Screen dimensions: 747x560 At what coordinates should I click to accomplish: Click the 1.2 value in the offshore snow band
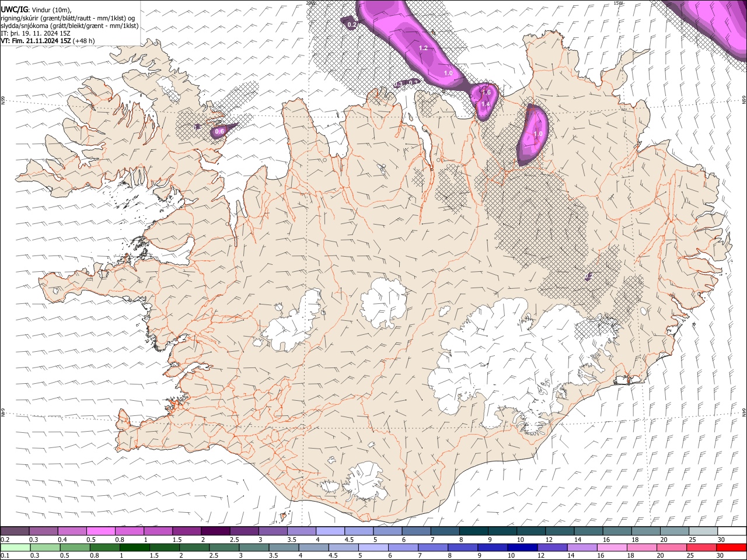coord(424,48)
